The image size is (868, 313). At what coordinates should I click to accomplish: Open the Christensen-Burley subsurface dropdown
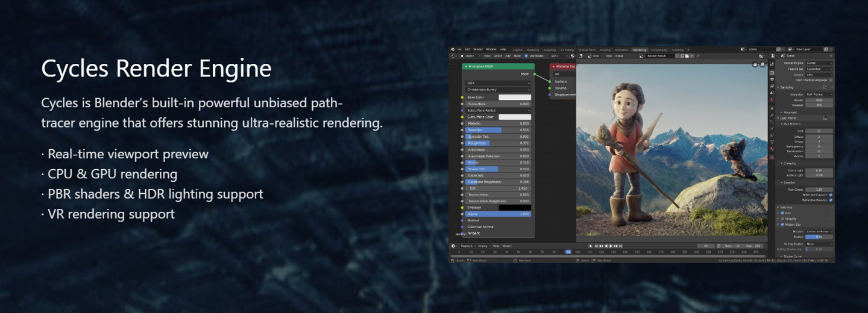click(x=498, y=90)
